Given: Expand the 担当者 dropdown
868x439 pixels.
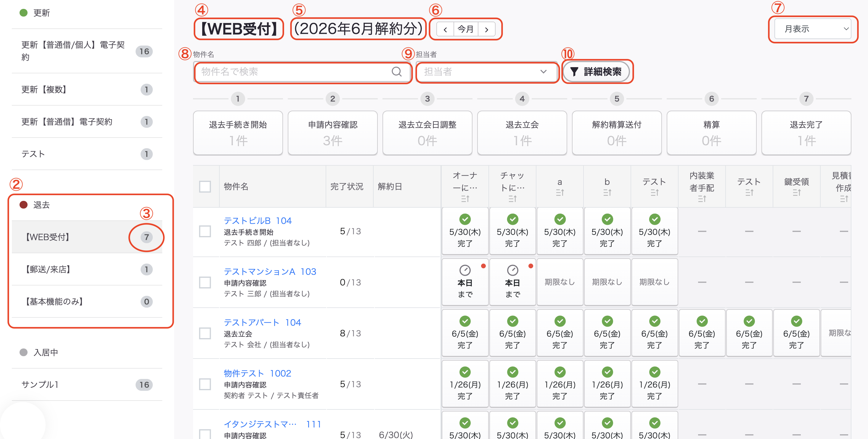Looking at the screenshot, I should [x=487, y=72].
